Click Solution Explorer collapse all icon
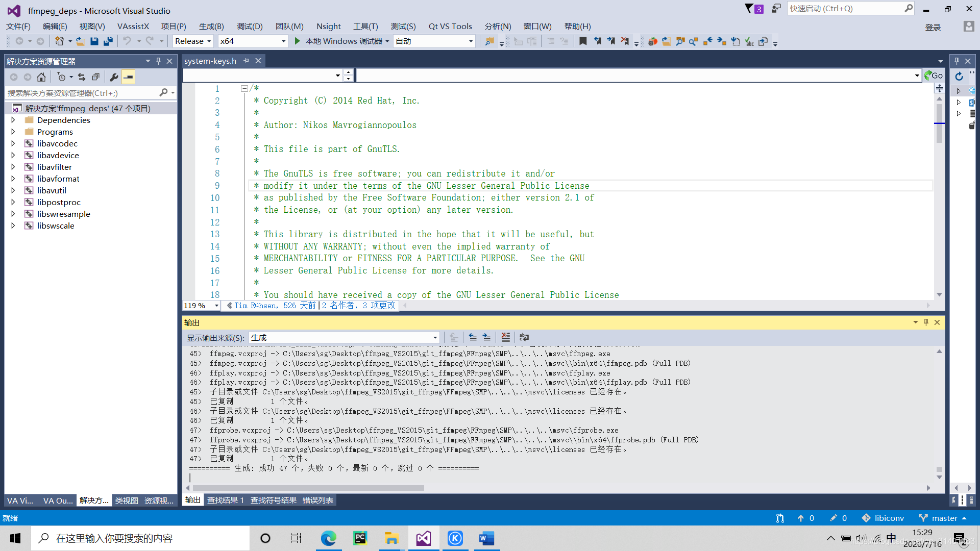The width and height of the screenshot is (980, 551). tap(95, 77)
